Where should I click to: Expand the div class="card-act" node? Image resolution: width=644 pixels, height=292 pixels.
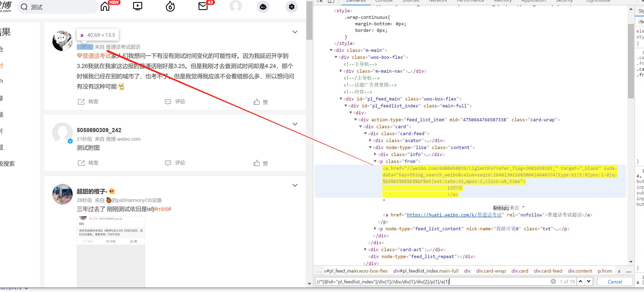tap(365, 249)
